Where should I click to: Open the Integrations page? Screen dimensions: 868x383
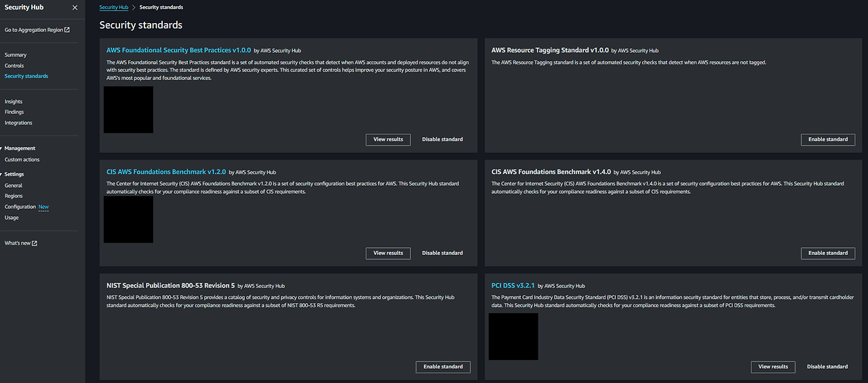[x=18, y=123]
